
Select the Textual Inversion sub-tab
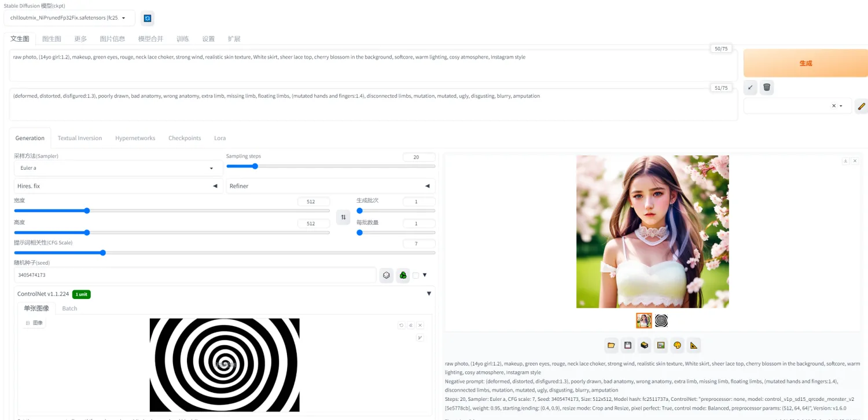coord(80,138)
